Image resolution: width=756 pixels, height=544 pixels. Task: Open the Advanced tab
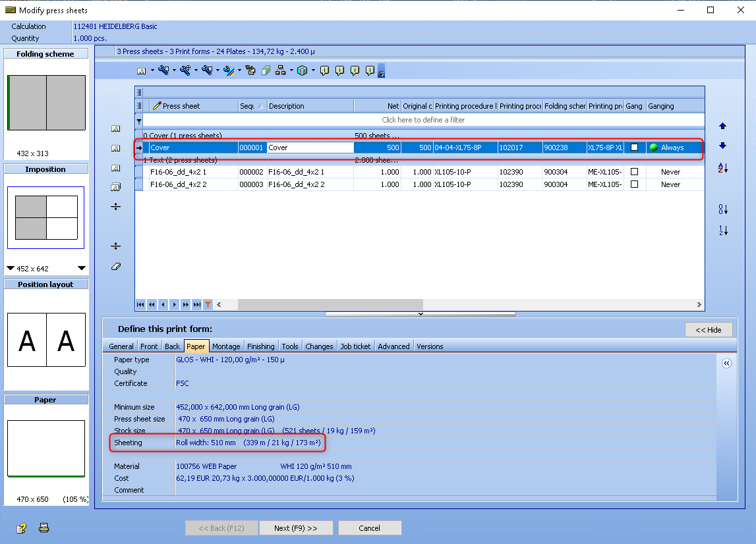393,346
